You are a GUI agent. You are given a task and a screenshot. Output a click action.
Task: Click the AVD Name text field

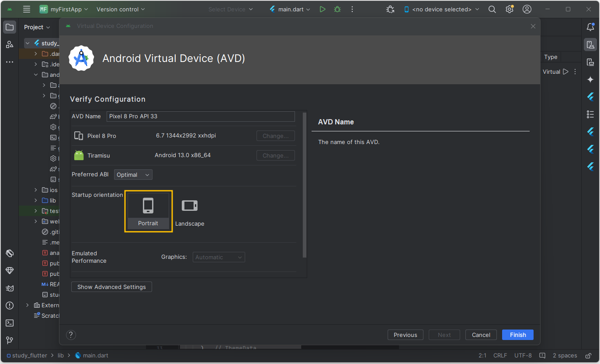[x=201, y=117]
